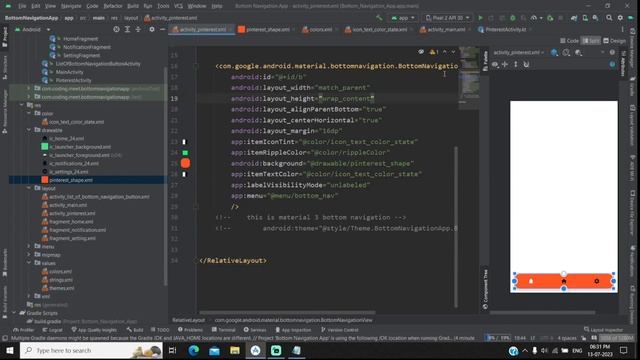Collapse the values folder in project tree
This screenshot has height=360, width=640.
click(x=29, y=263)
